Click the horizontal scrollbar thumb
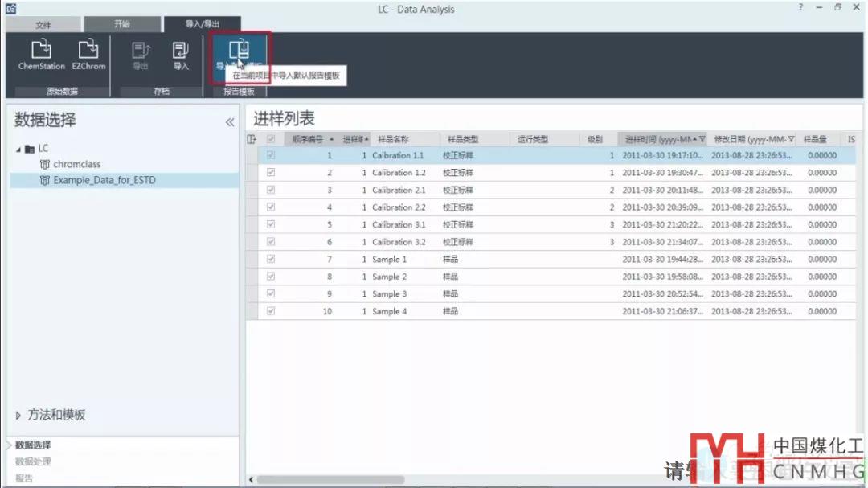The width and height of the screenshot is (868, 488). [330, 480]
